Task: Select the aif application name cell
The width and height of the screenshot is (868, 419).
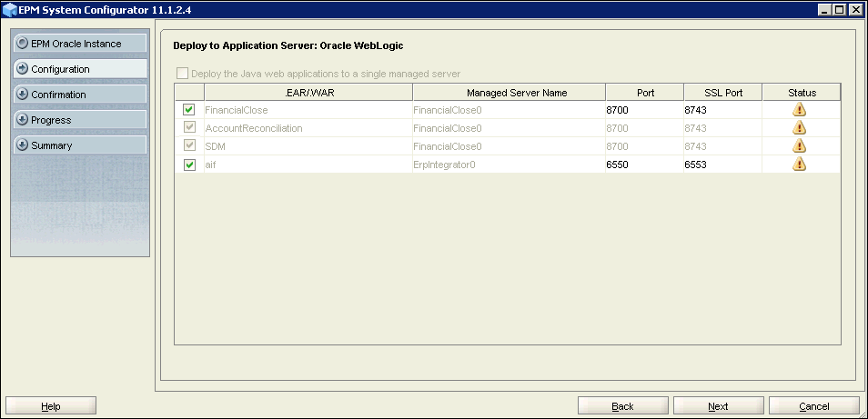Action: click(x=308, y=165)
